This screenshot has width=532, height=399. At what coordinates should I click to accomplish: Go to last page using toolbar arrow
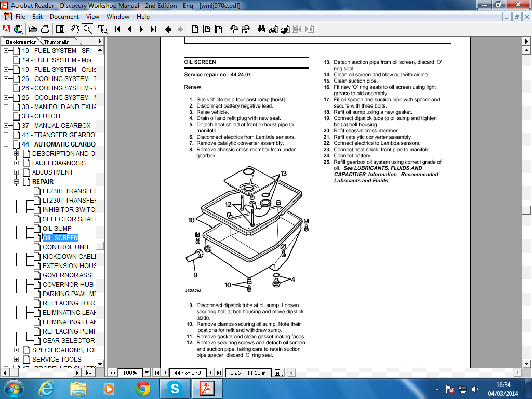click(x=153, y=29)
